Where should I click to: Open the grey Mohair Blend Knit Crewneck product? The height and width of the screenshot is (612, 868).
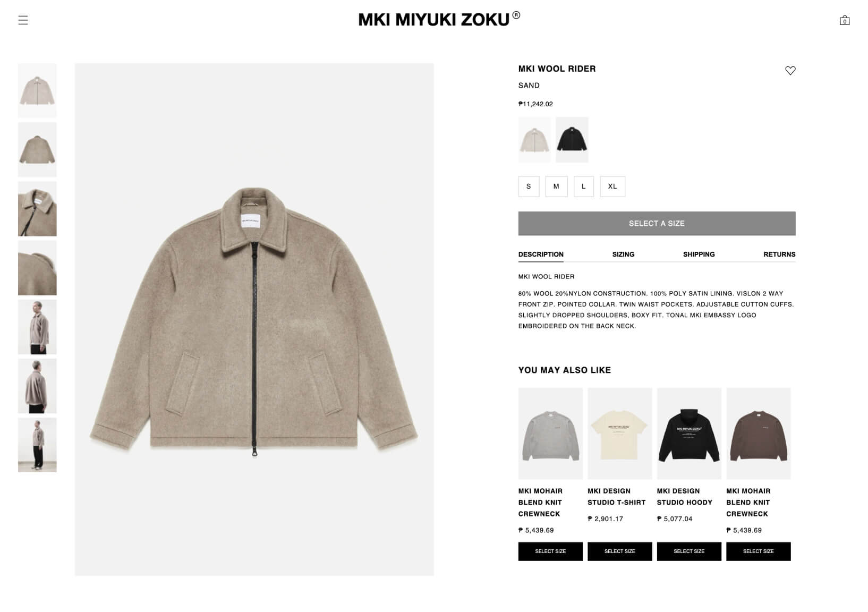550,433
